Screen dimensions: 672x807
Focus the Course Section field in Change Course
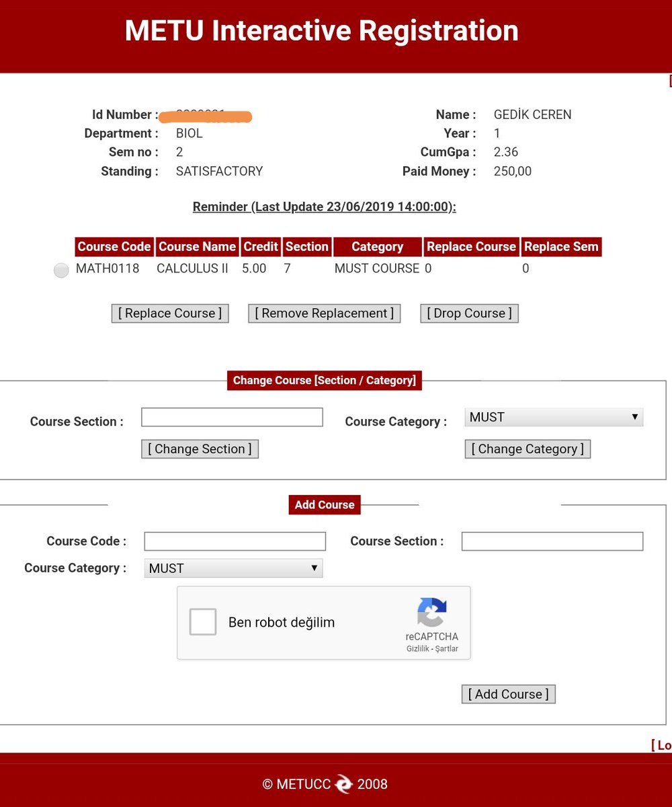point(232,417)
